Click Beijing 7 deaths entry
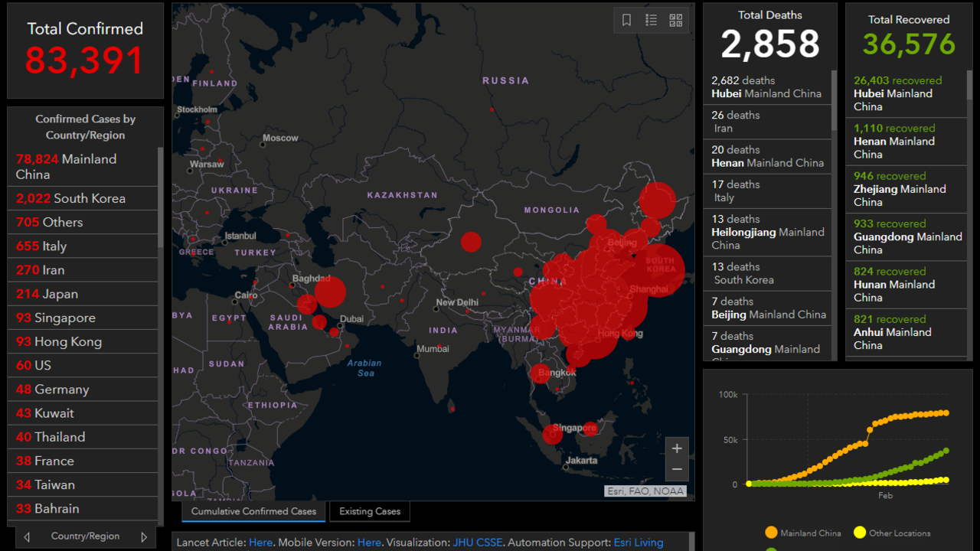 pyautogui.click(x=767, y=308)
